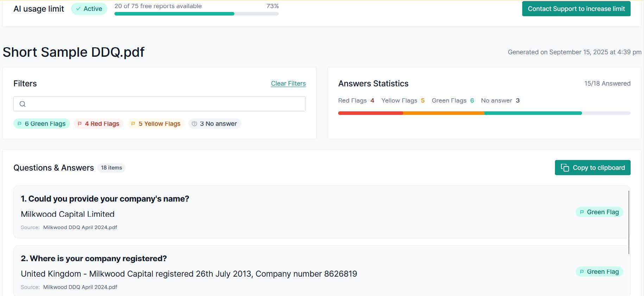Click the Questions & Answers list scrollbar
This screenshot has height=296, width=644.
click(629, 222)
